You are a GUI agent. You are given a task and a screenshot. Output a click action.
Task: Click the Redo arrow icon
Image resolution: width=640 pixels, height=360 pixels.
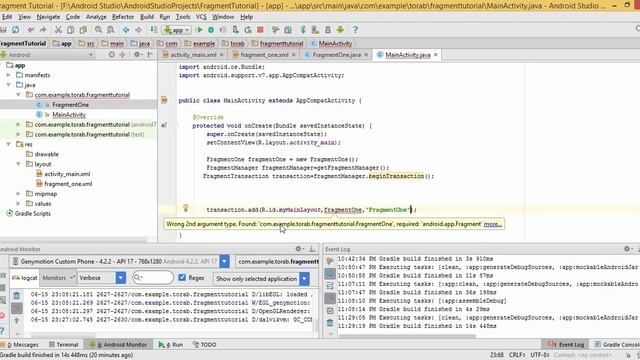(43, 30)
